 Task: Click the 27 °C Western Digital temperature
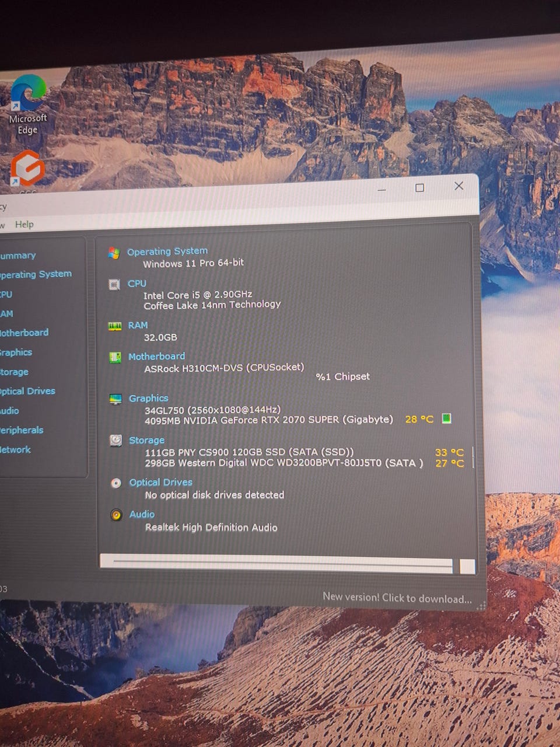pyautogui.click(x=449, y=463)
